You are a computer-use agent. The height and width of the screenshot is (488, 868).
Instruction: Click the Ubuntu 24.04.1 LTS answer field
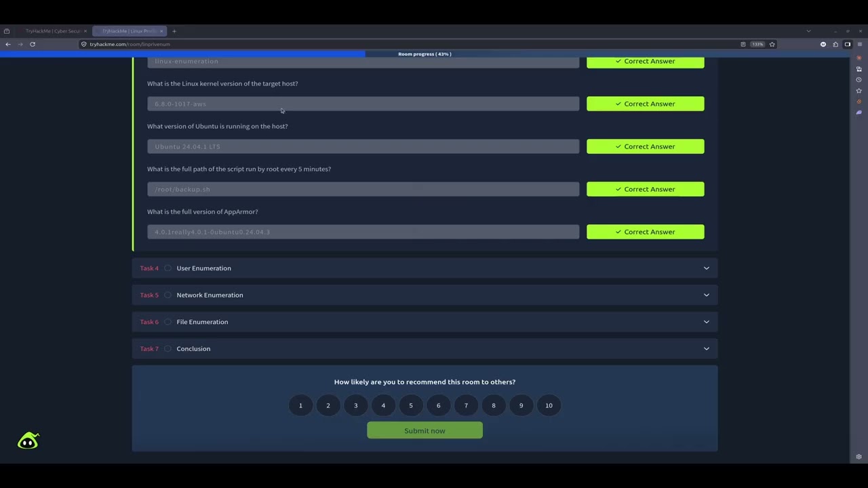363,146
